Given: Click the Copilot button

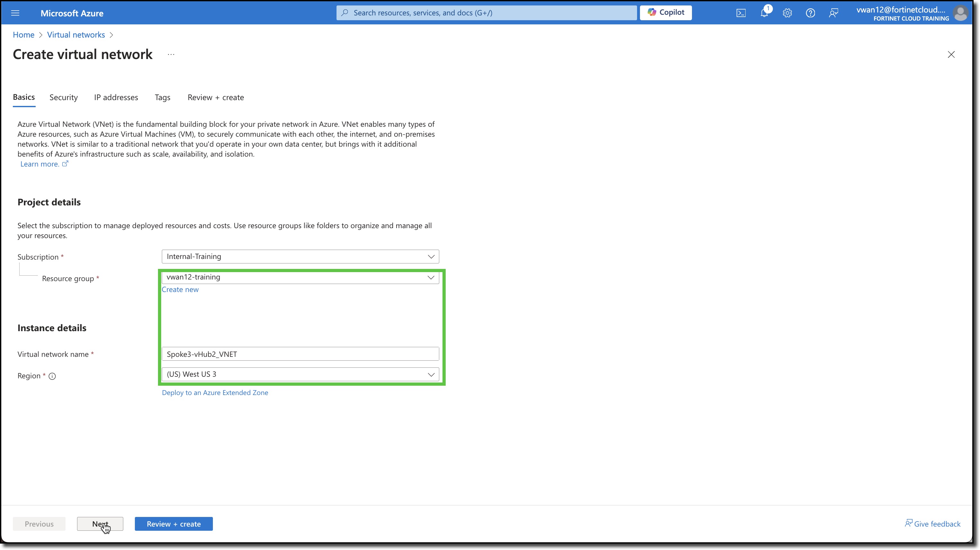Looking at the screenshot, I should point(666,13).
